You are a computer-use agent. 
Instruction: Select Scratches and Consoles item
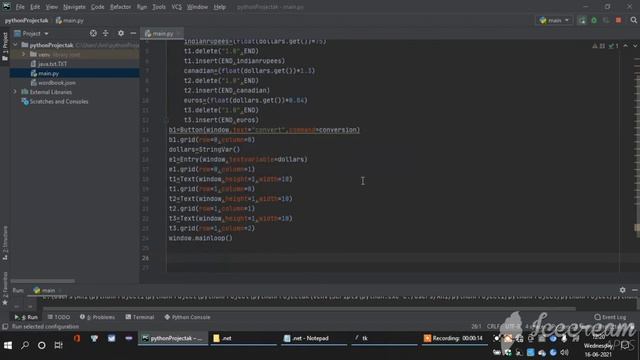tap(58, 102)
